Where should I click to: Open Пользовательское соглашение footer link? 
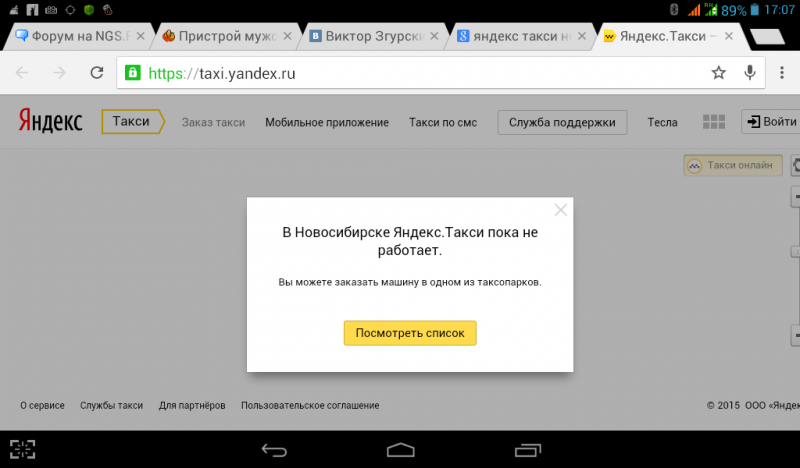(310, 405)
